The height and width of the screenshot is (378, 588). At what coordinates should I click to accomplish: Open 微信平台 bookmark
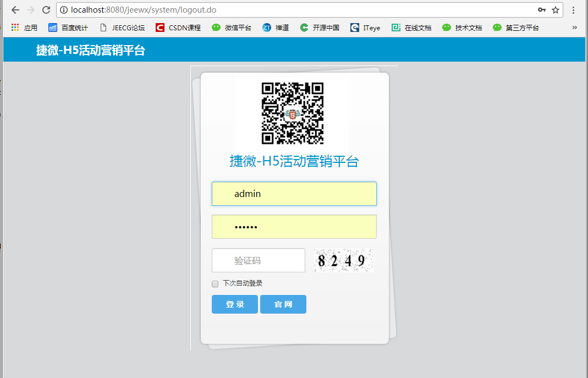(232, 28)
